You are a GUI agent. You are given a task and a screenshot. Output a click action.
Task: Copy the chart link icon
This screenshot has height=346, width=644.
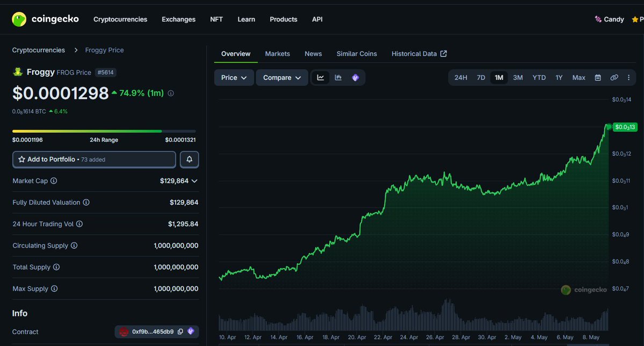[614, 78]
